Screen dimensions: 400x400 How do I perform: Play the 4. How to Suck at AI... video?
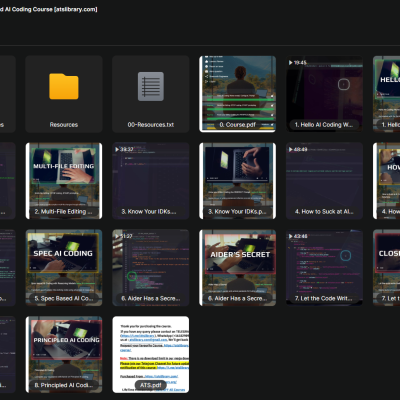click(324, 181)
